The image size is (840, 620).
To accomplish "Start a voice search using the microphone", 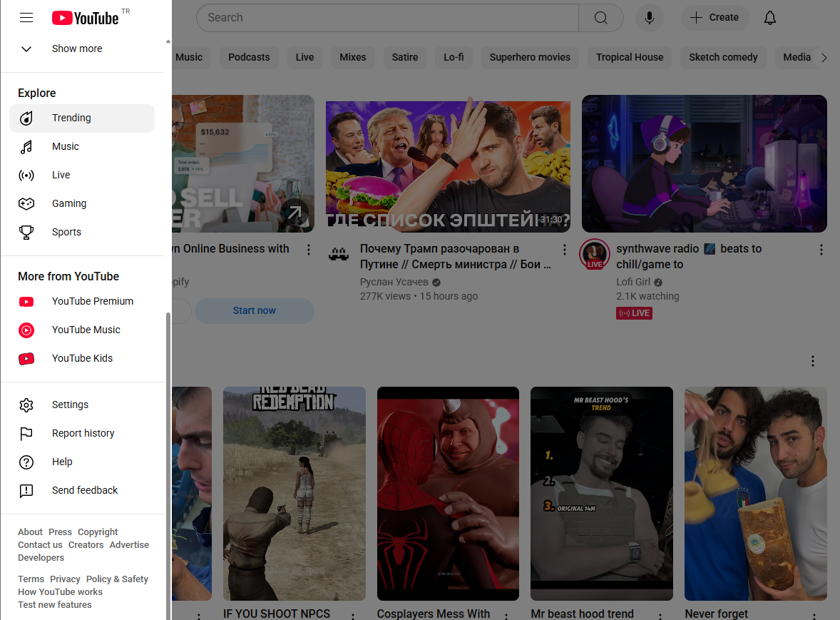I will [x=649, y=17].
